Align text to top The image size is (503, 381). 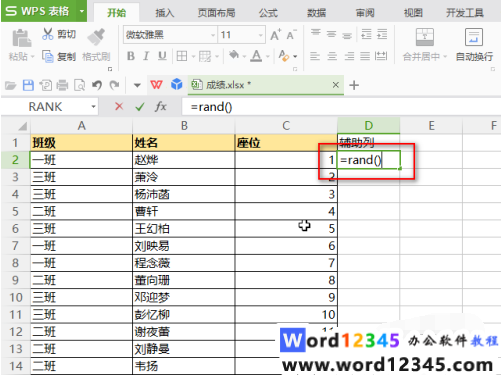coord(315,33)
